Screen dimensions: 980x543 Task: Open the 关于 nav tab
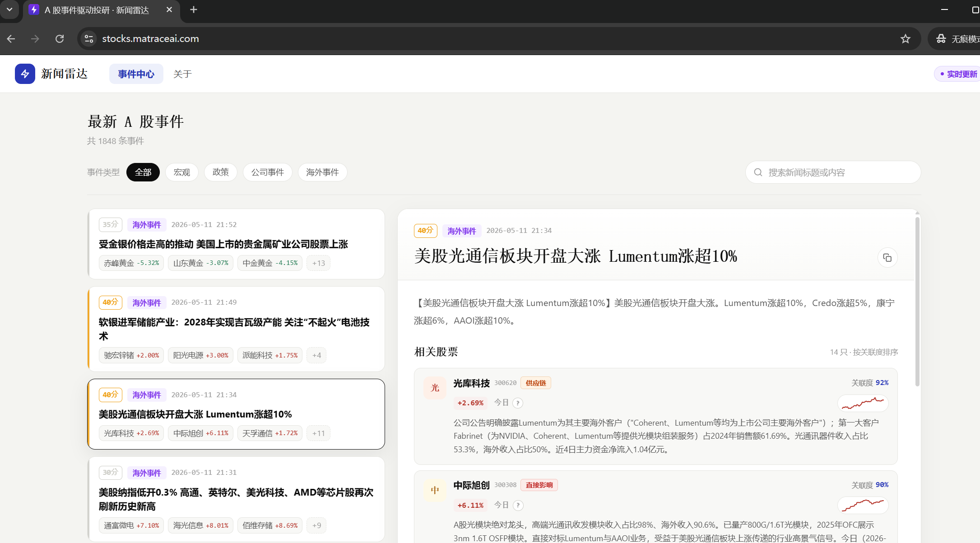tap(183, 74)
